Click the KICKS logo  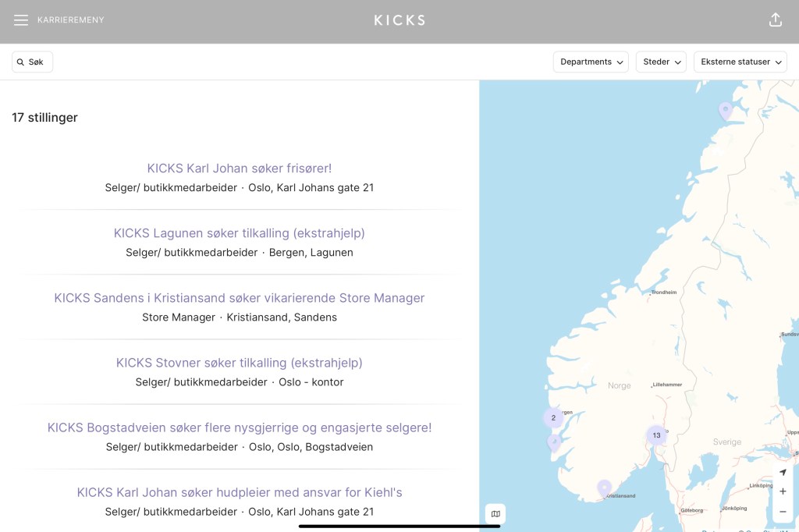click(399, 20)
